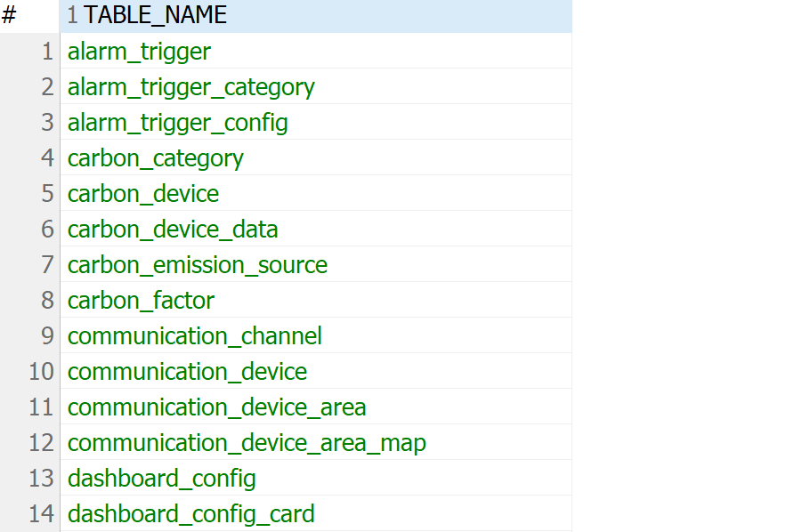Select the communication_channel cell
Viewport: 794px width, 532px height.
pos(195,336)
